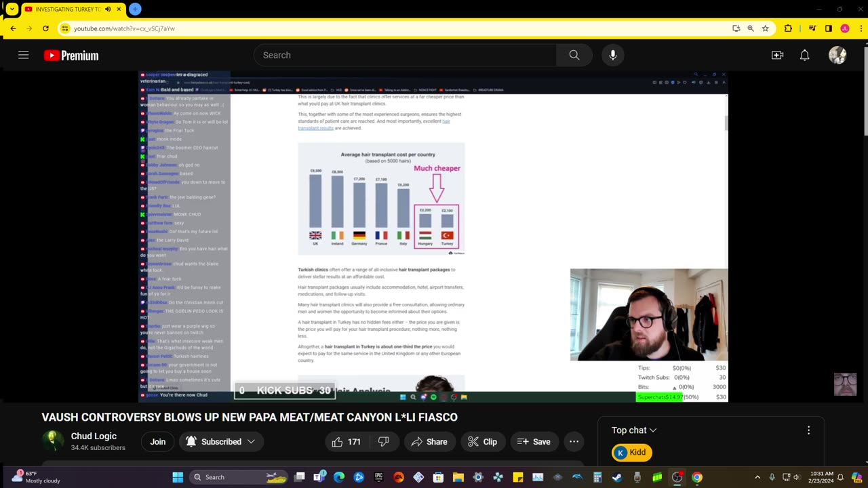868x488 pixels.
Task: Save the video to a playlist
Action: pos(534,442)
